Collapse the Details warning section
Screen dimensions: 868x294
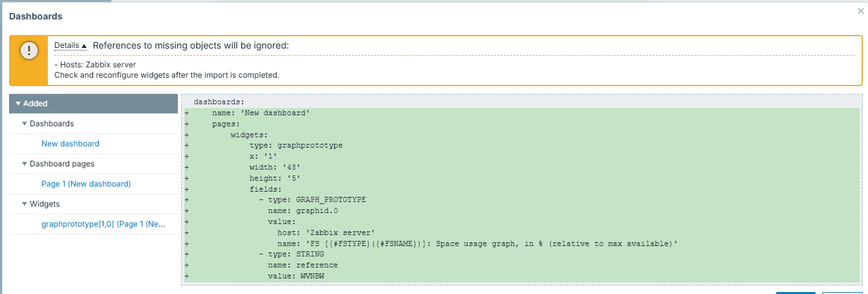[x=70, y=46]
